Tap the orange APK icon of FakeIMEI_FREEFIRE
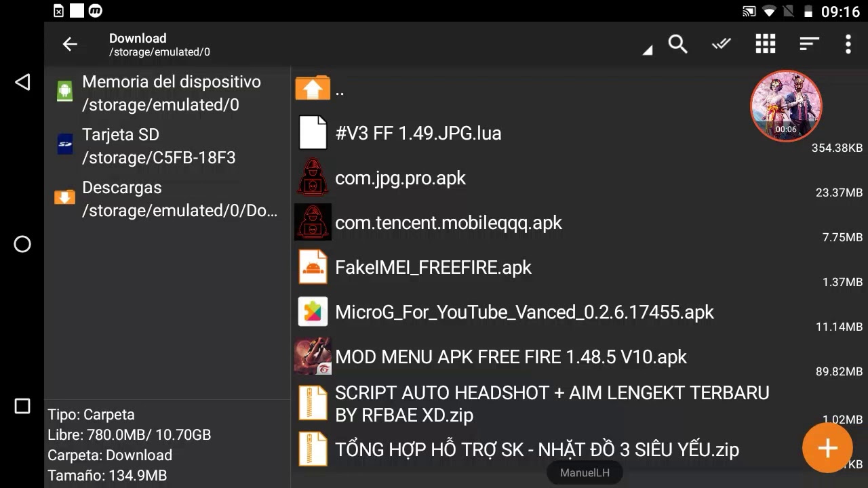This screenshot has height=488, width=868. [313, 267]
